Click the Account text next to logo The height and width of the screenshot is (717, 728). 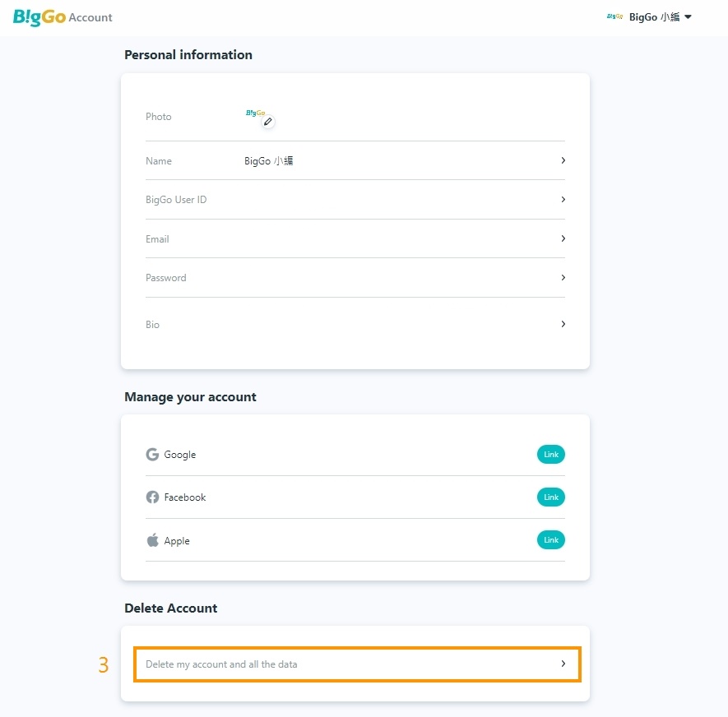[90, 17]
